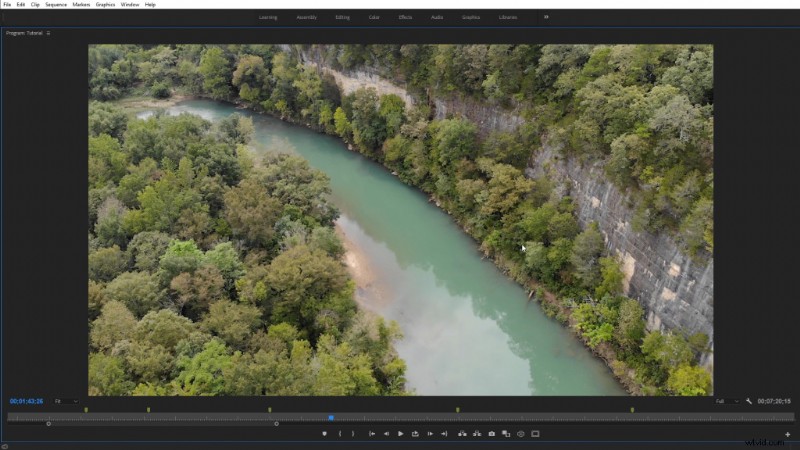The image size is (800, 450).
Task: Select the second green marker on the ruler
Action: [x=148, y=410]
